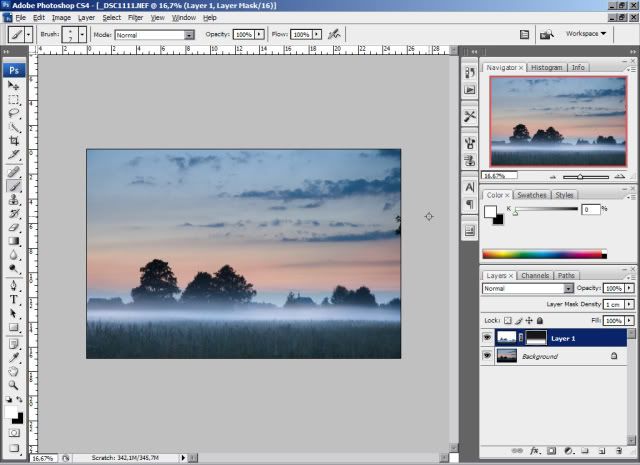The width and height of the screenshot is (640, 465).
Task: Open the Filter menu
Action: (x=135, y=18)
